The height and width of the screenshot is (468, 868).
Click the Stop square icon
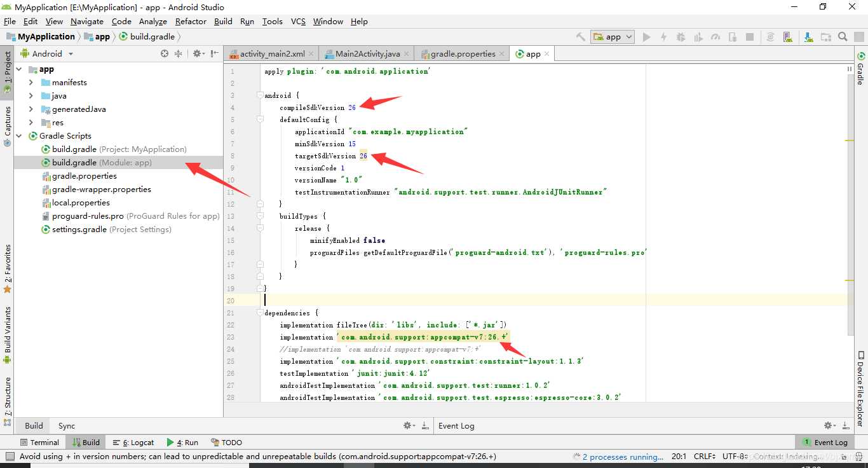(x=750, y=37)
